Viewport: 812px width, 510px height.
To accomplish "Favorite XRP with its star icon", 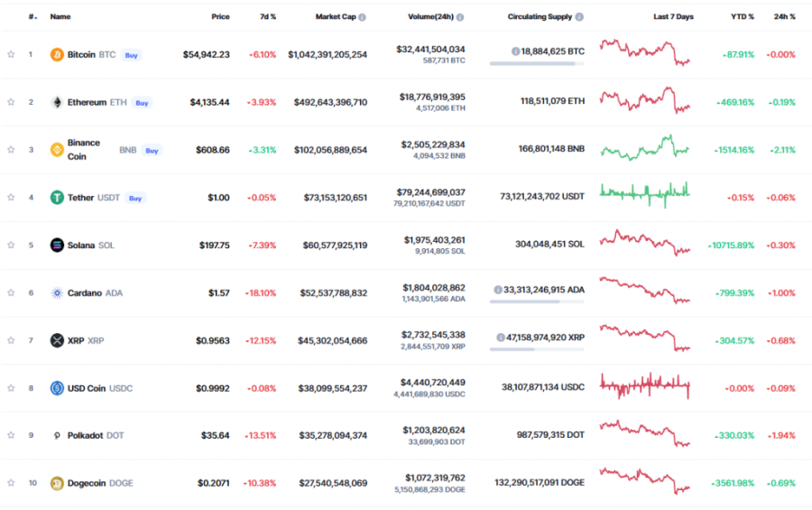I will tap(11, 340).
